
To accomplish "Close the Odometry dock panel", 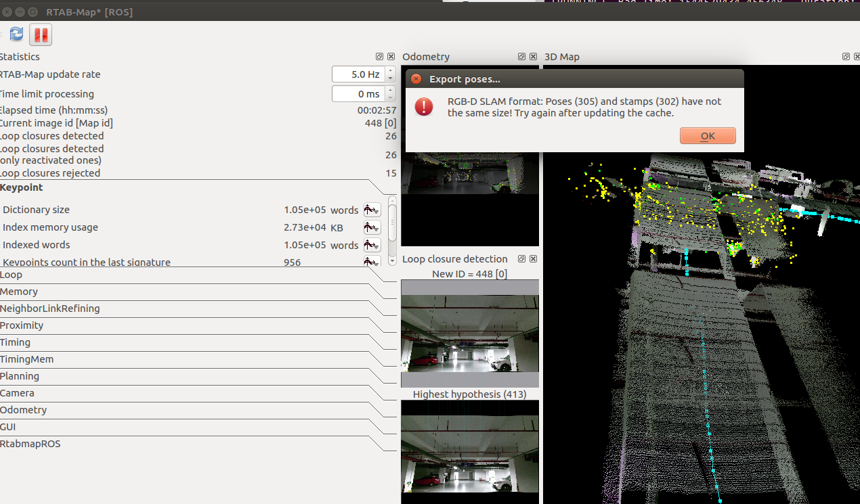I will [533, 57].
